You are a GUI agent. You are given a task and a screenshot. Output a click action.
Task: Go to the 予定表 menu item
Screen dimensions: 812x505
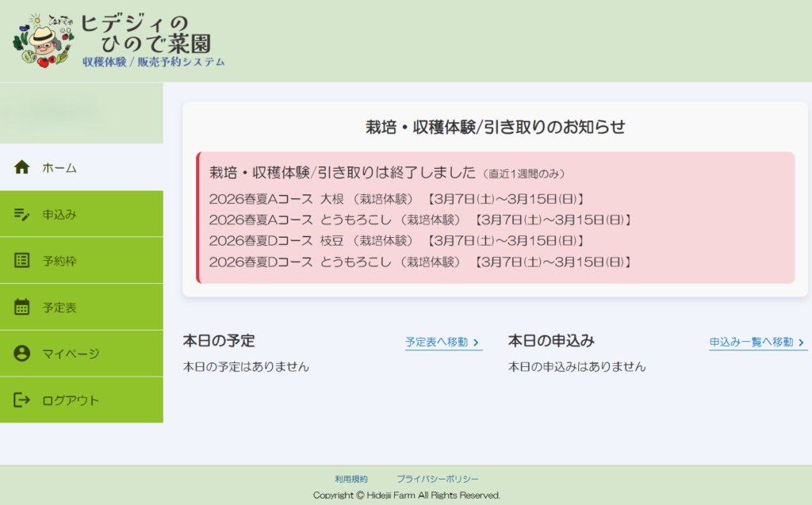click(x=59, y=308)
